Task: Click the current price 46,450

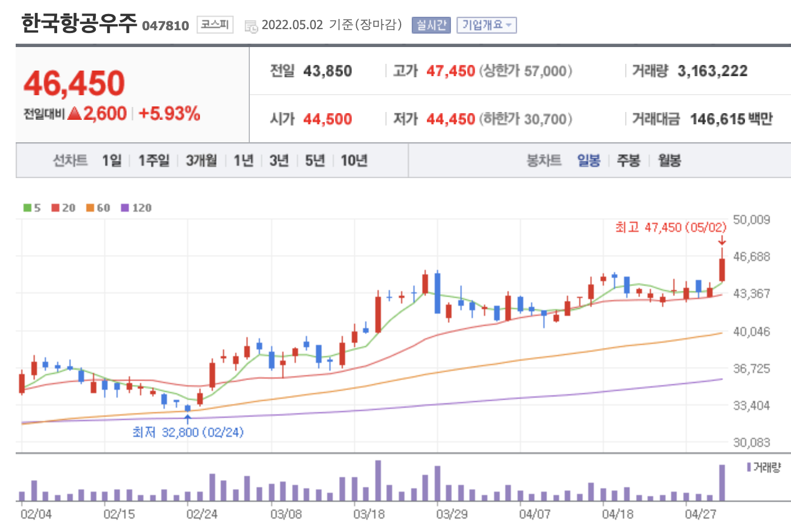Action: coord(74,83)
